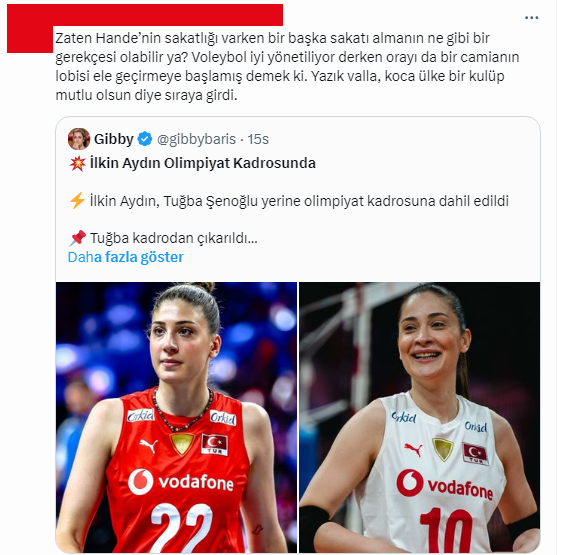Screen dimensions: 566x555
Task: Open the @gibbybaris handle
Action: pyautogui.click(x=196, y=139)
